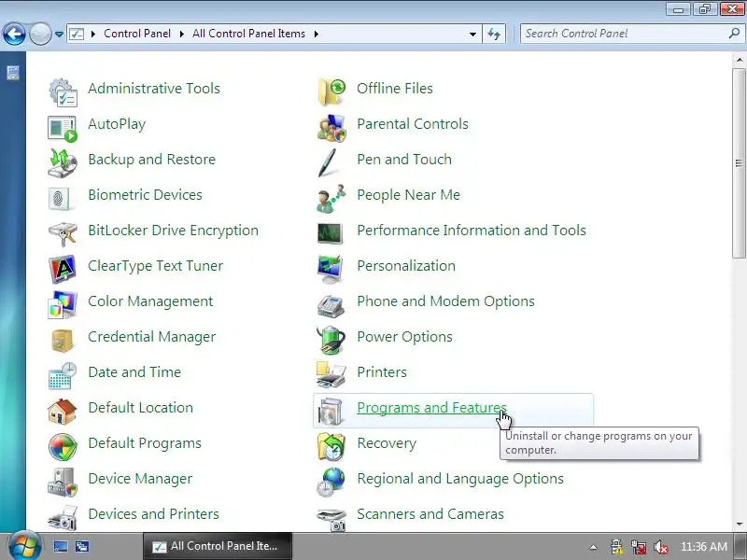Open the Administrative Tools icon
Viewport: 747px width, 560px height.
[x=63, y=91]
